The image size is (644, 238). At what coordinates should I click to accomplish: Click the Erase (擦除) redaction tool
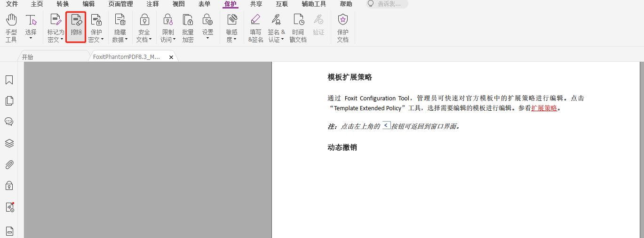pyautogui.click(x=76, y=27)
